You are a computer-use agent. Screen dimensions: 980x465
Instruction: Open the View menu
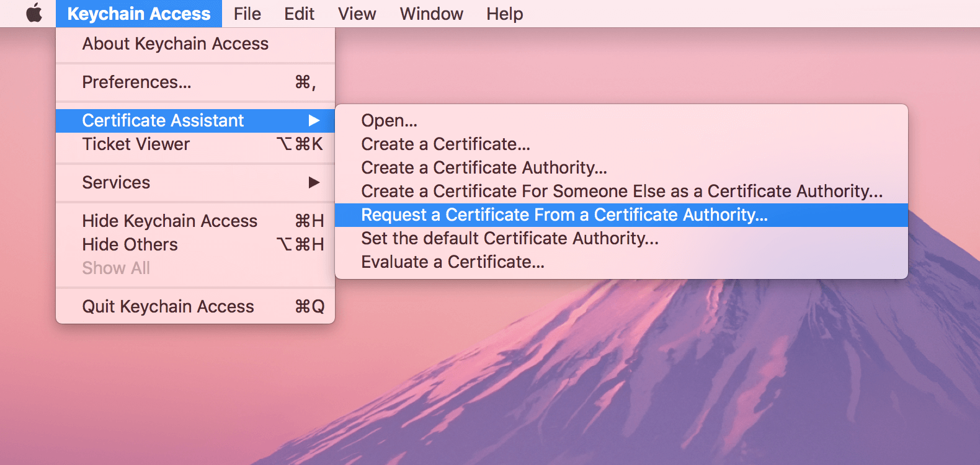coord(357,14)
